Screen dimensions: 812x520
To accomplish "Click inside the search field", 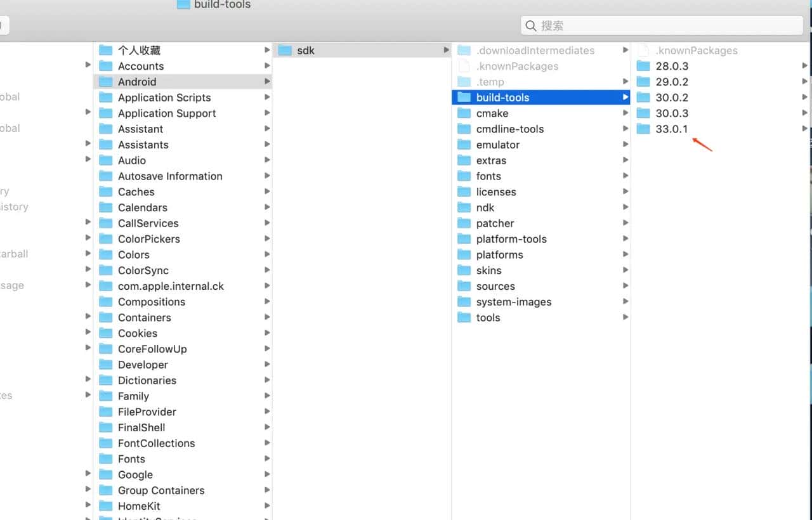I will (660, 25).
